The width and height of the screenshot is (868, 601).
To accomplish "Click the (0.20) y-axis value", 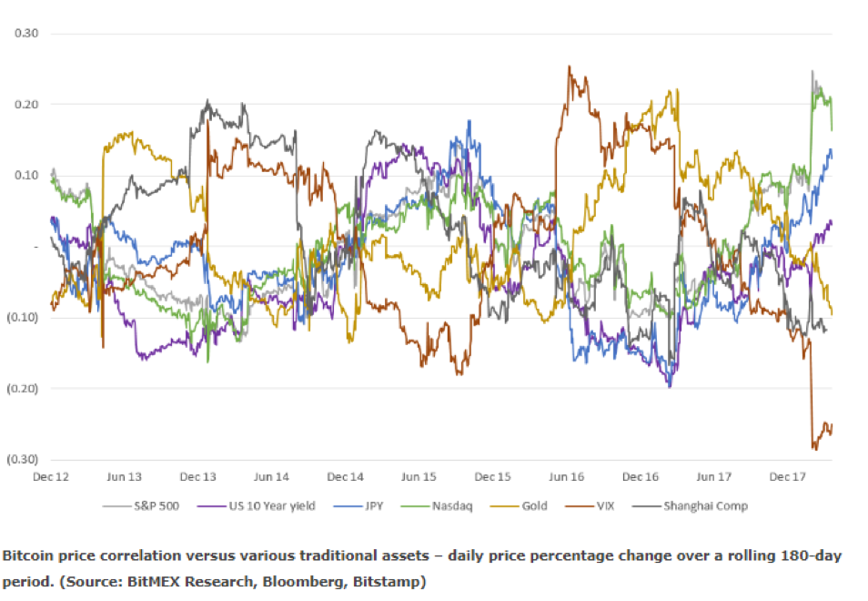I will pyautogui.click(x=23, y=388).
